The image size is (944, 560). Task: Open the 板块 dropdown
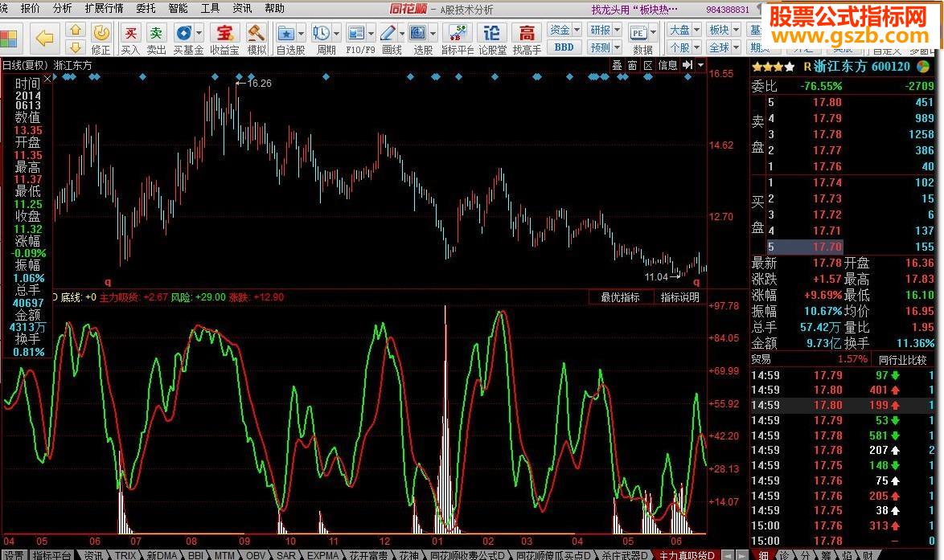(x=724, y=30)
